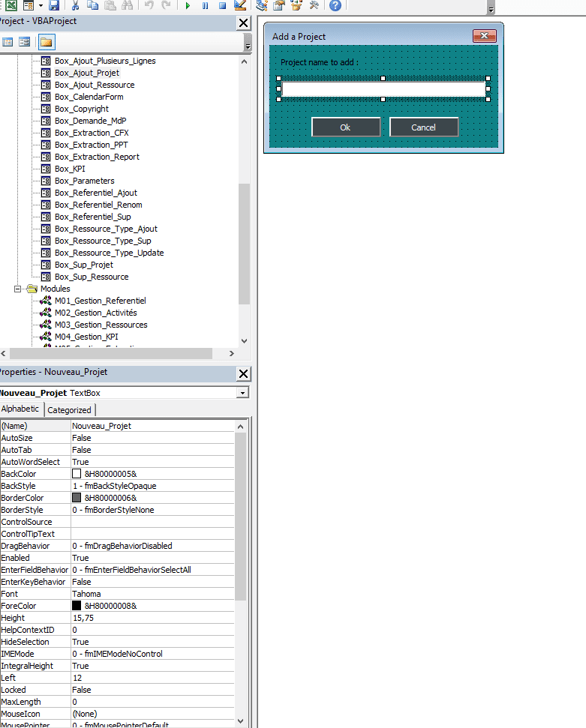
Task: Click the BackColor white color swatch
Action: [x=77, y=474]
